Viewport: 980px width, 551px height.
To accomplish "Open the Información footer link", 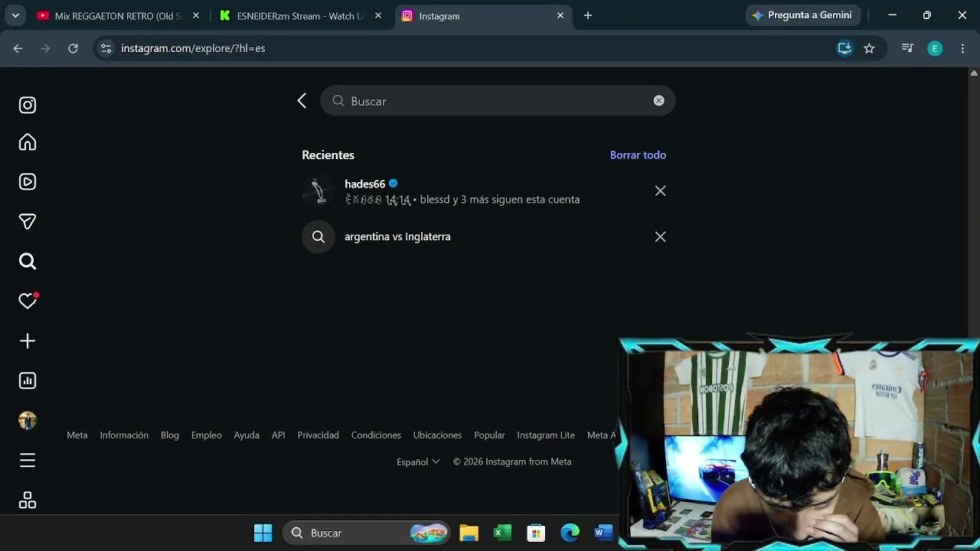I will click(x=124, y=435).
